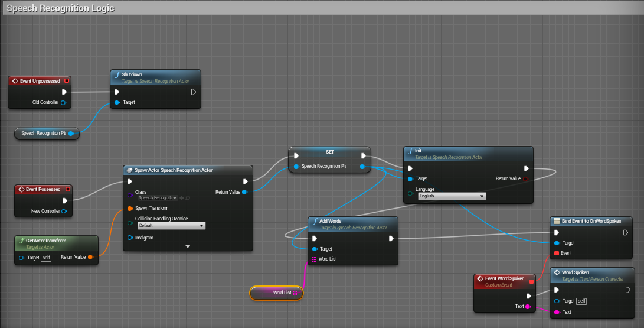Screen dimensions: 644x328
Task: Open the Collision Handling Override dropdown
Action: coord(171,226)
